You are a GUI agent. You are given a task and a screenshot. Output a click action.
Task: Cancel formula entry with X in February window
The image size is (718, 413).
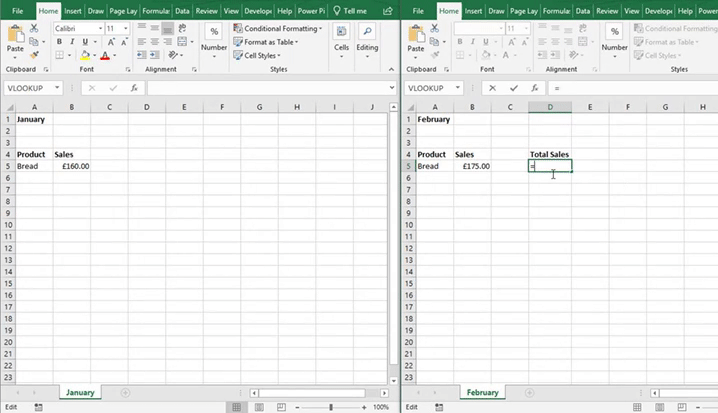pos(492,88)
